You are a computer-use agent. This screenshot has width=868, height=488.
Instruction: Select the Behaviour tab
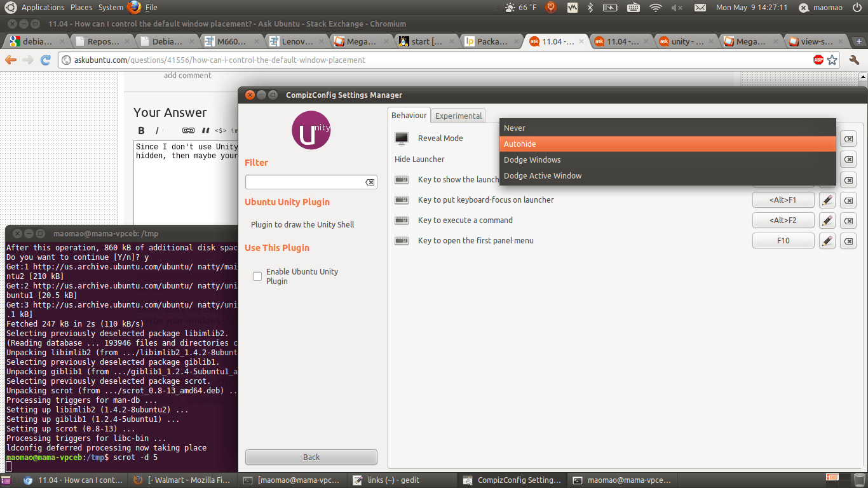pyautogui.click(x=409, y=115)
